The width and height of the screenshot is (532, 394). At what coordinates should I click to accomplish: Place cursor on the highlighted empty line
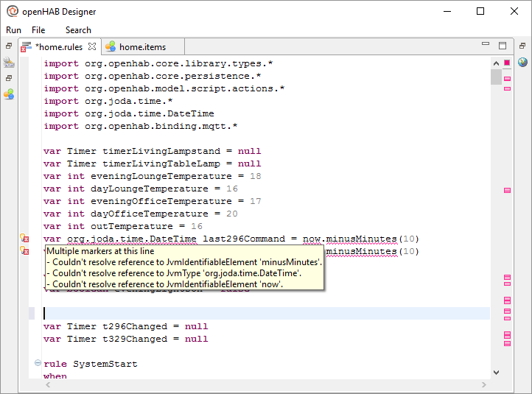coord(266,313)
